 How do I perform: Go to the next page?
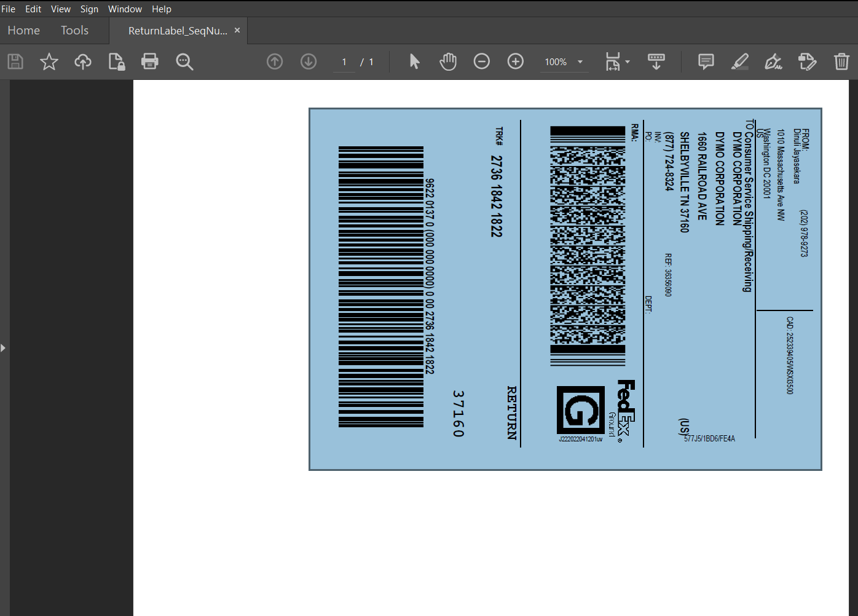click(308, 61)
